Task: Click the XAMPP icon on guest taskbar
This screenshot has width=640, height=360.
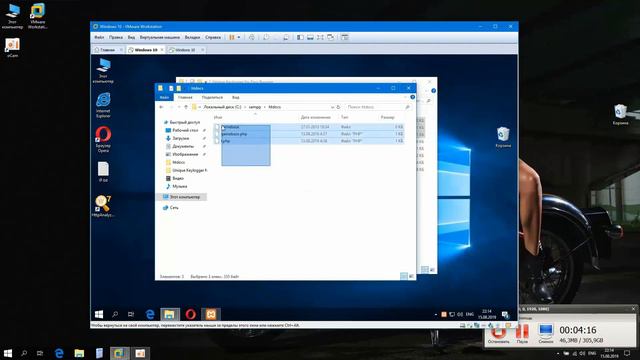Action: click(x=211, y=314)
